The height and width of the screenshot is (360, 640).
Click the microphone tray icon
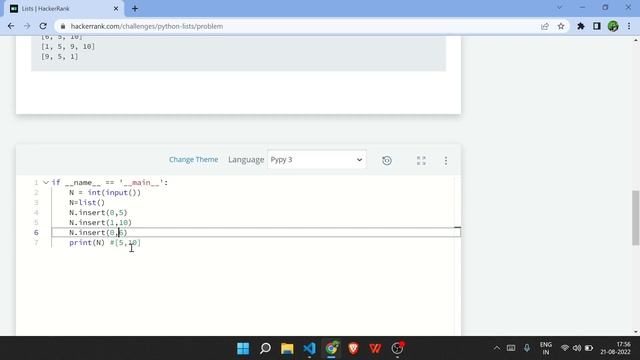[527, 348]
